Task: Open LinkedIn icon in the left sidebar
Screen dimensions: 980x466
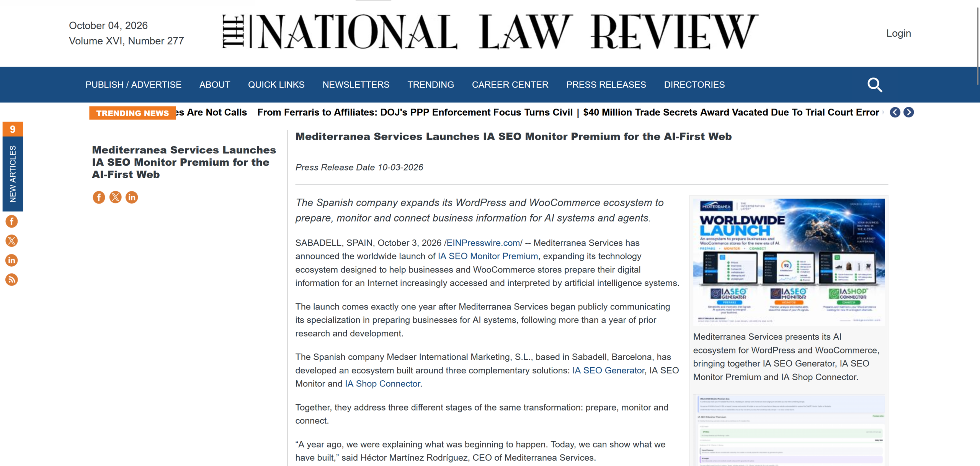Action: tap(11, 260)
